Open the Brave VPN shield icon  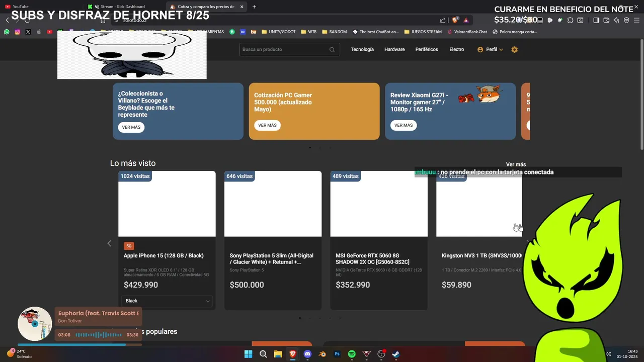tap(626, 20)
